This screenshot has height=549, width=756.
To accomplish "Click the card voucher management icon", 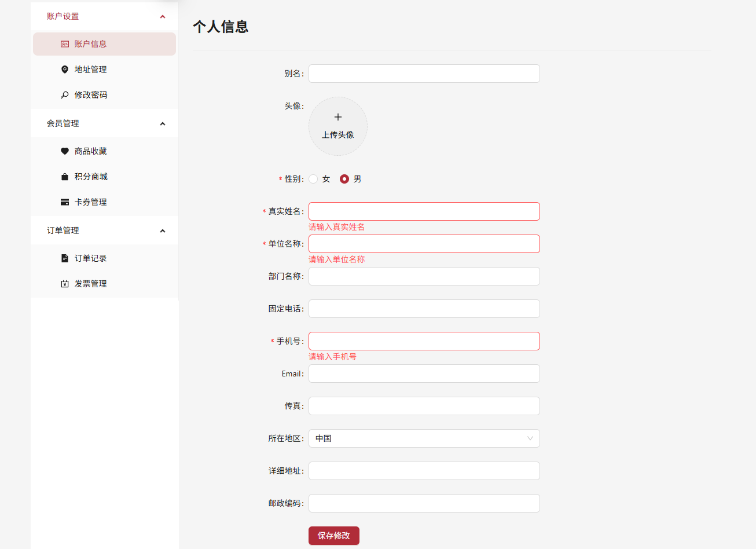I will (65, 202).
